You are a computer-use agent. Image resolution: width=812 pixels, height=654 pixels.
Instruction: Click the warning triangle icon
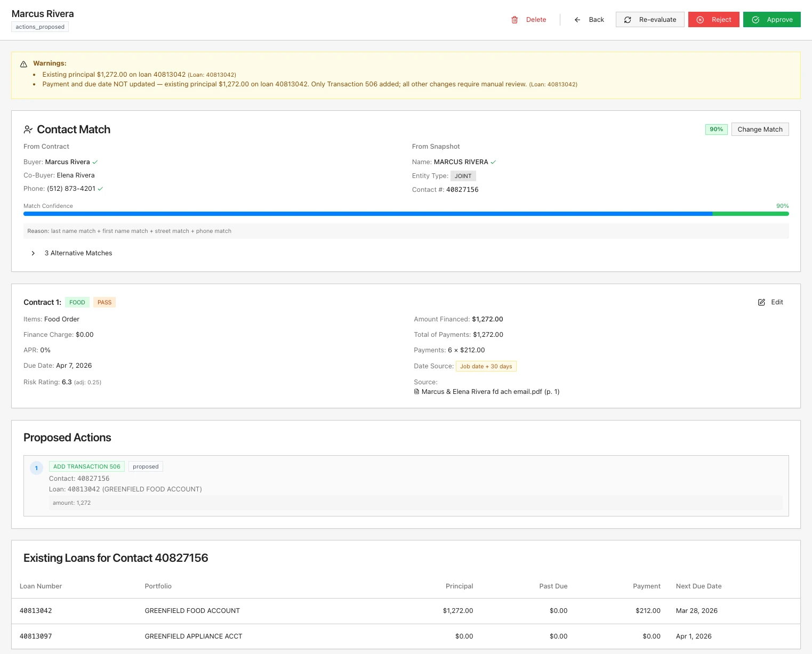23,64
